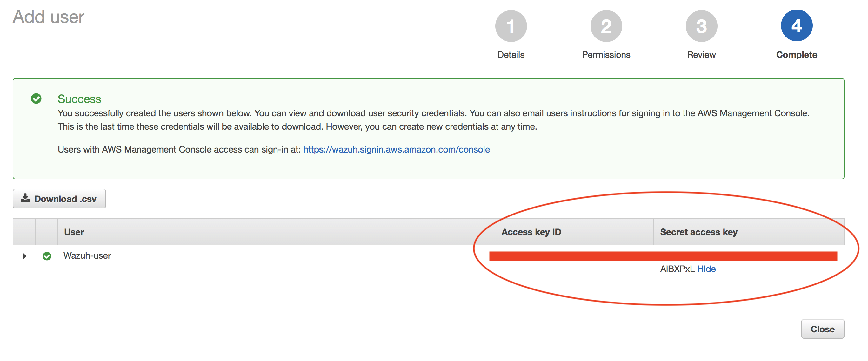The image size is (868, 361).
Task: Click the Download .csv button label
Action: (x=65, y=199)
